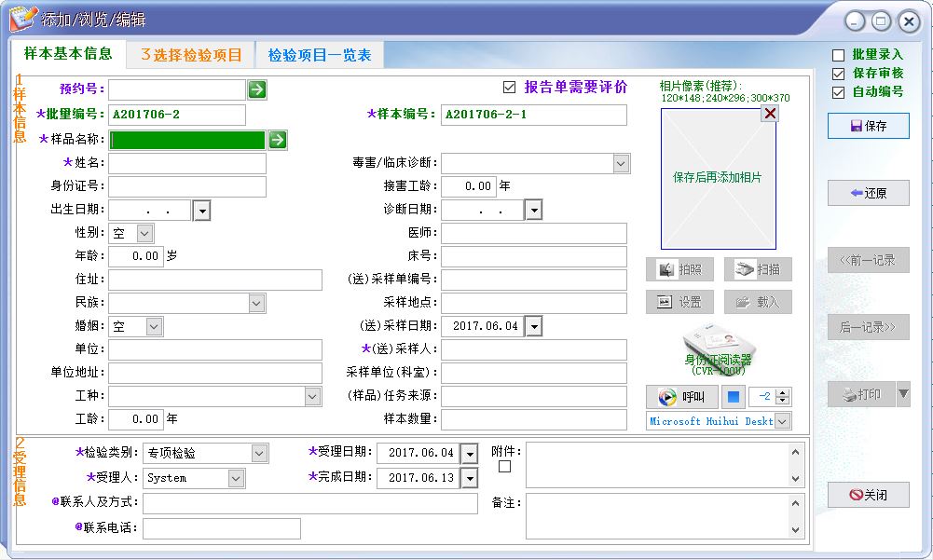Click the 还原 button with back arrow
This screenshot has width=933, height=560.
pos(868,193)
